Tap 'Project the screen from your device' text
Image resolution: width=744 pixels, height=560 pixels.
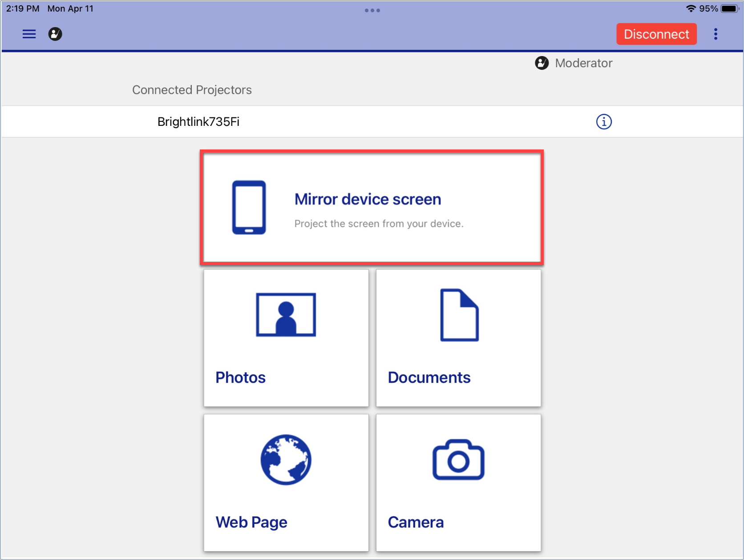[379, 224]
